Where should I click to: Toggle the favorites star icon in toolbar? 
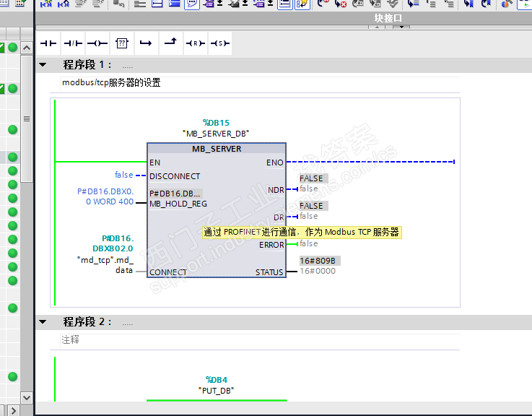(x=302, y=4)
